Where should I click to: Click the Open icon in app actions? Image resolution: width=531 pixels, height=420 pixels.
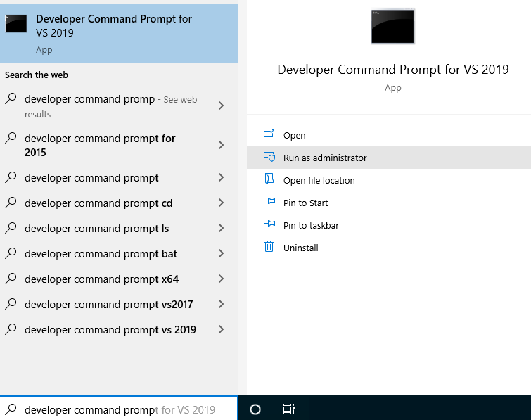[x=269, y=134]
